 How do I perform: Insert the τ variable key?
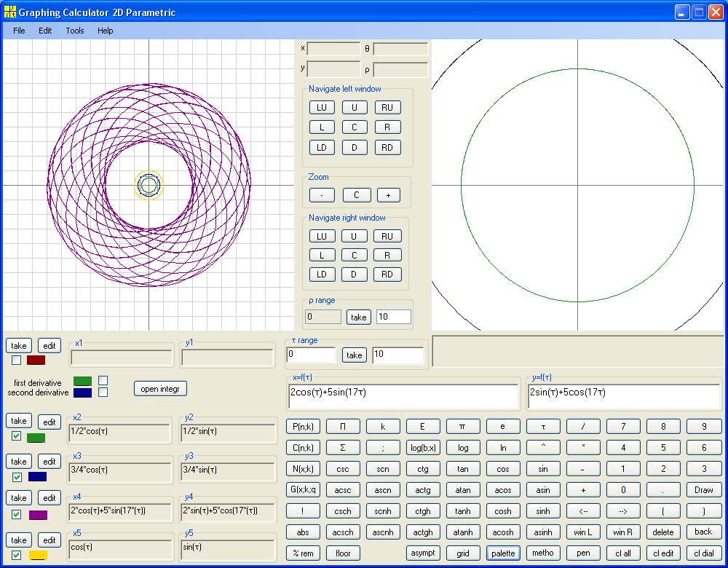click(543, 426)
